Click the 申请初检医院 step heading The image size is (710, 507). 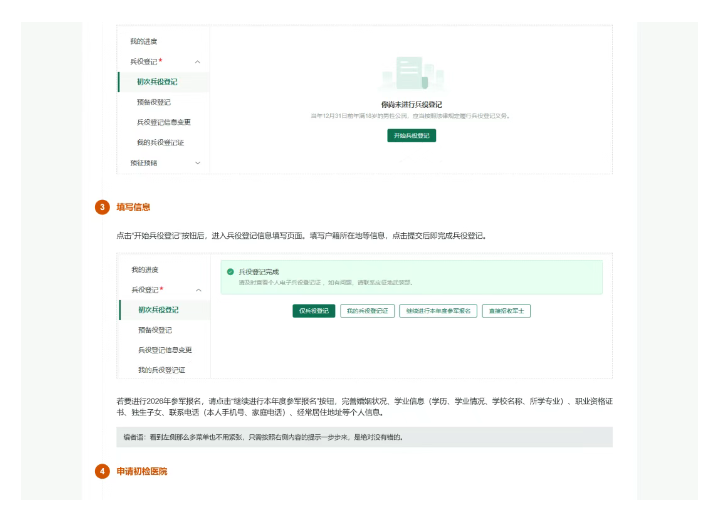click(142, 470)
